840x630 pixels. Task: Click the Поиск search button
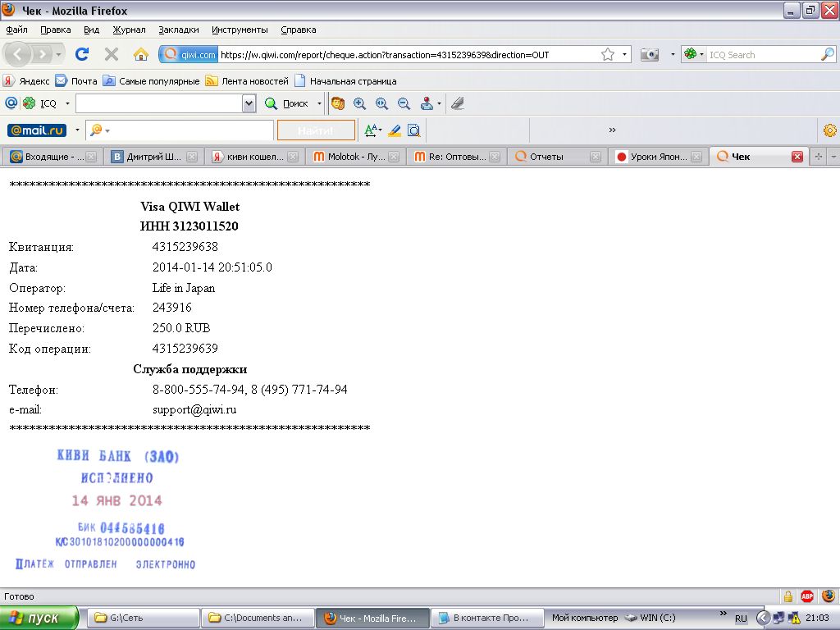287,103
